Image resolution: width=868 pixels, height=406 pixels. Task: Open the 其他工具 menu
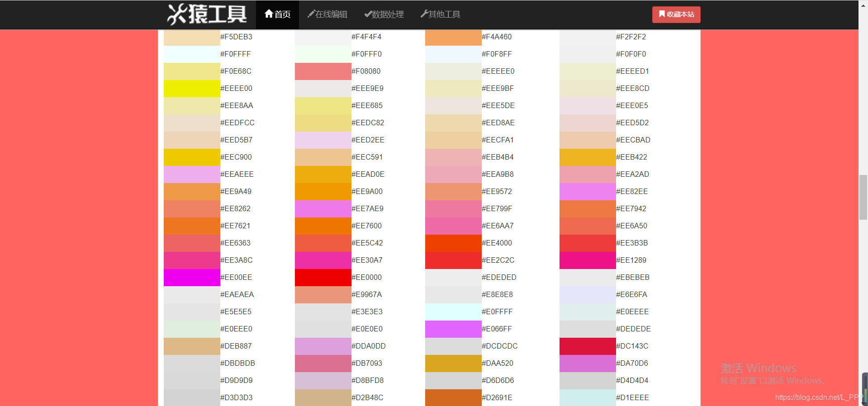[x=441, y=14]
